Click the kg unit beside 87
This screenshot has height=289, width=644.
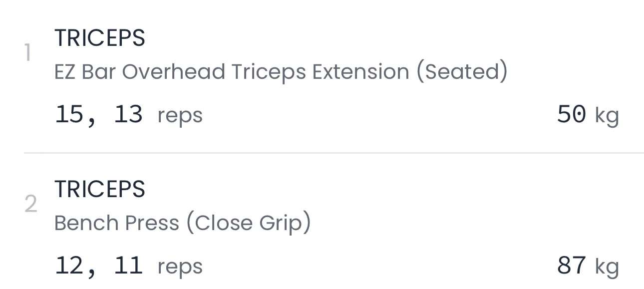coord(607,268)
